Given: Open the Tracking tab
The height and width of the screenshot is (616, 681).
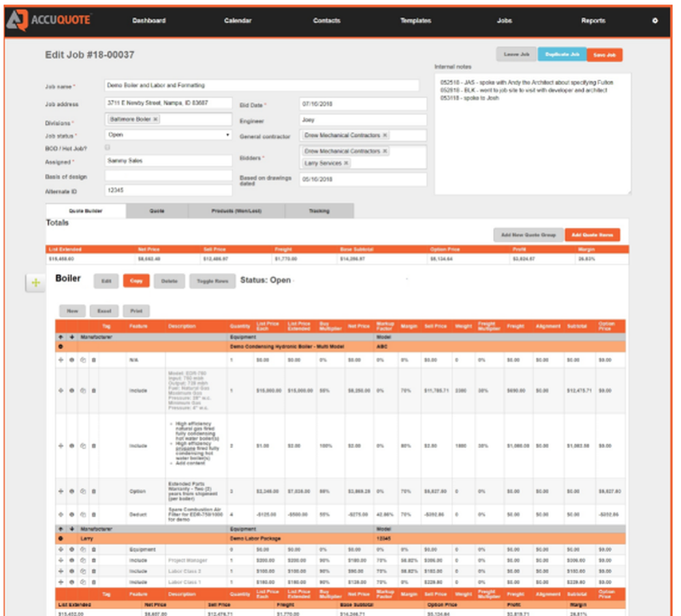Looking at the screenshot, I should [x=319, y=211].
